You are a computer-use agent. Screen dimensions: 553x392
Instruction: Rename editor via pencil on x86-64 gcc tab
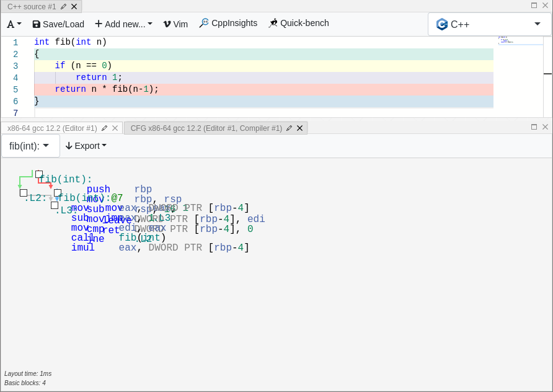coord(103,128)
